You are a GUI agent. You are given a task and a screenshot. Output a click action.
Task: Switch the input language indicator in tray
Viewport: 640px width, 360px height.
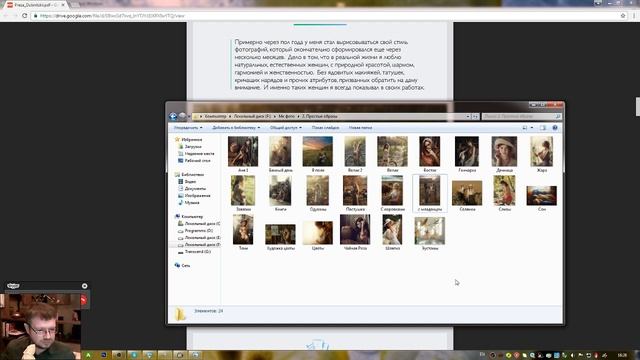coord(482,355)
